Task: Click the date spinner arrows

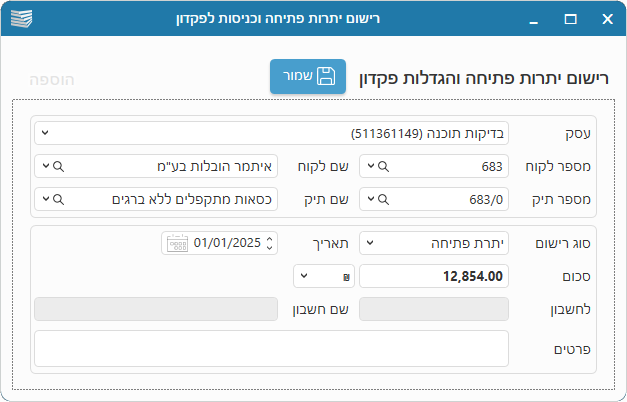Action: pyautogui.click(x=271, y=242)
